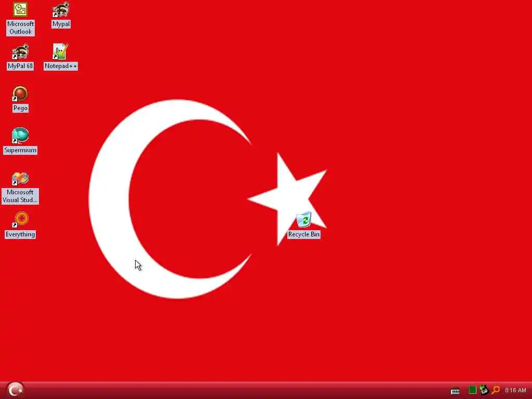Click the orange magnifier Everything tray icon

[x=496, y=390]
